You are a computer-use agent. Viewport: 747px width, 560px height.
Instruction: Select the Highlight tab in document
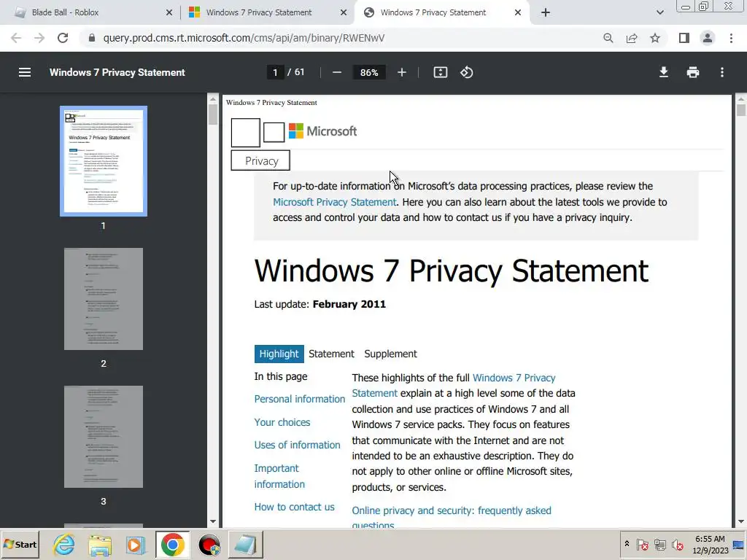point(279,354)
